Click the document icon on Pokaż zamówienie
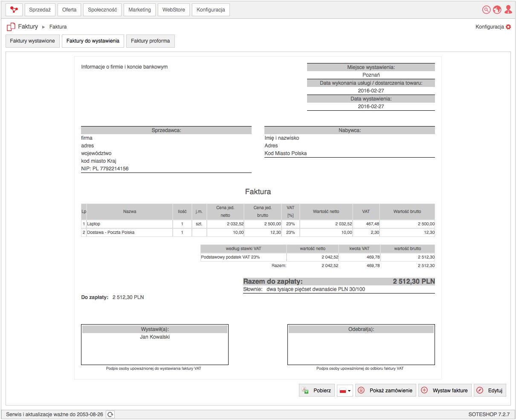Screen dimensions: 516x420 361,390
